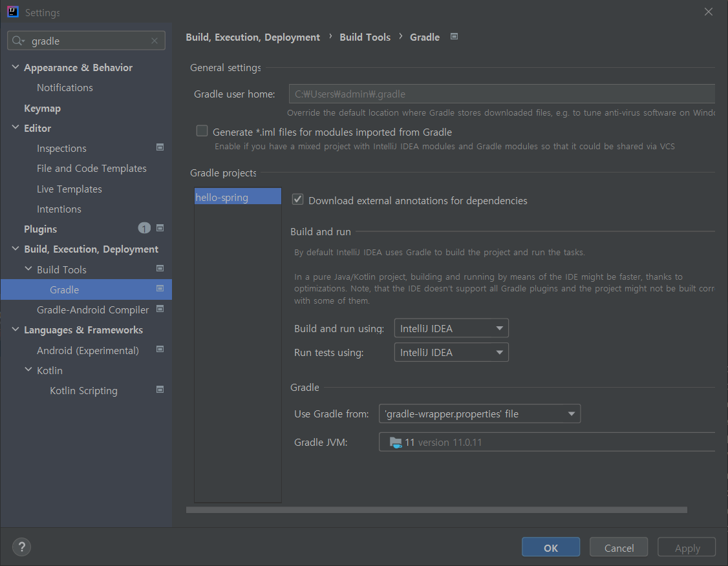Viewport: 728px width, 566px height.
Task: Click OK button
Action: 551,547
